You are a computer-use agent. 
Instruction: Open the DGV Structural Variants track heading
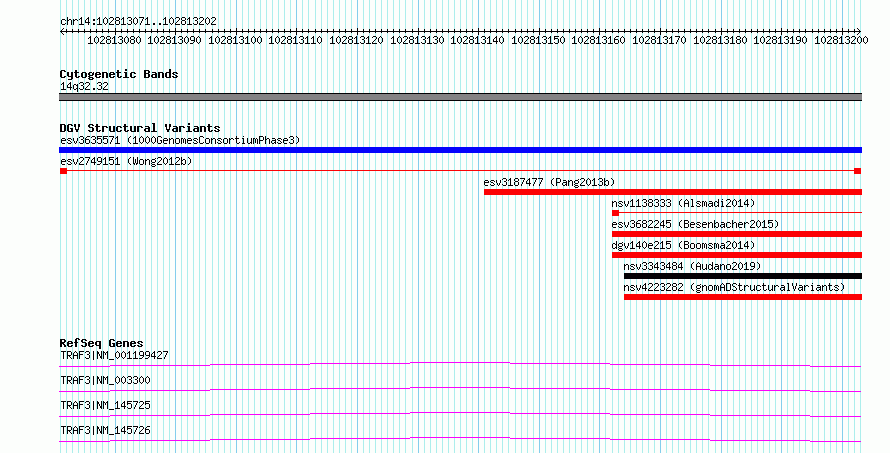140,128
